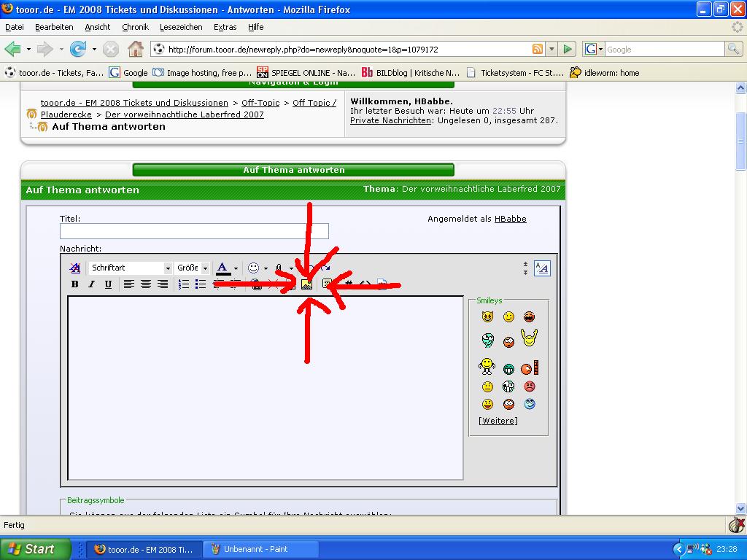The height and width of the screenshot is (560, 747).
Task: Expand the text color picker arrow
Action: pos(236,268)
